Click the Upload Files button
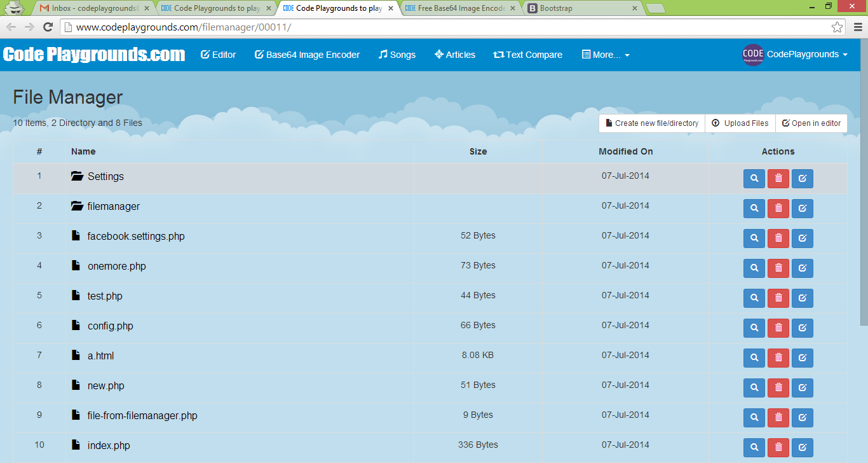This screenshot has width=868, height=463. tap(740, 123)
